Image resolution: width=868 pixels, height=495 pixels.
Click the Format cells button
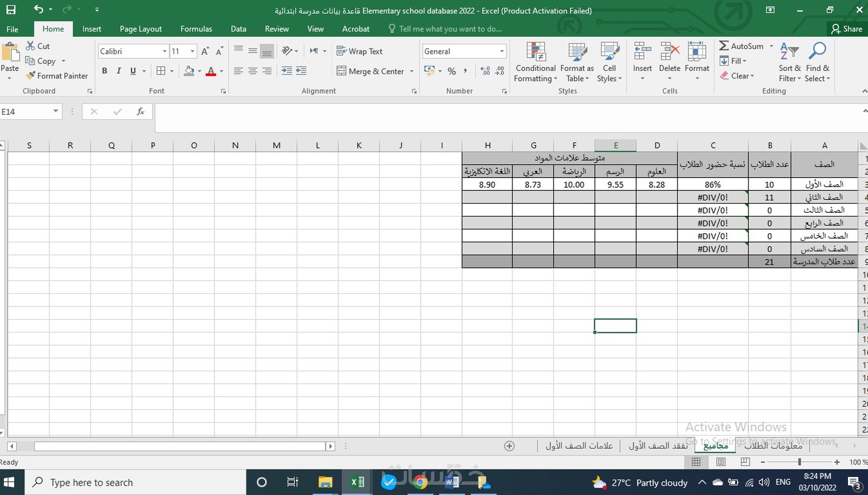(x=697, y=62)
